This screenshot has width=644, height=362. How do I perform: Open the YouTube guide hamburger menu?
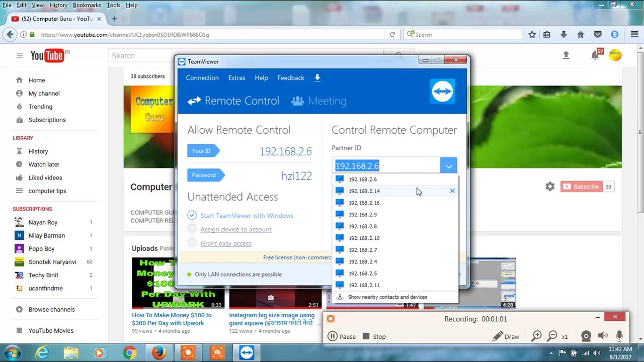[x=20, y=55]
